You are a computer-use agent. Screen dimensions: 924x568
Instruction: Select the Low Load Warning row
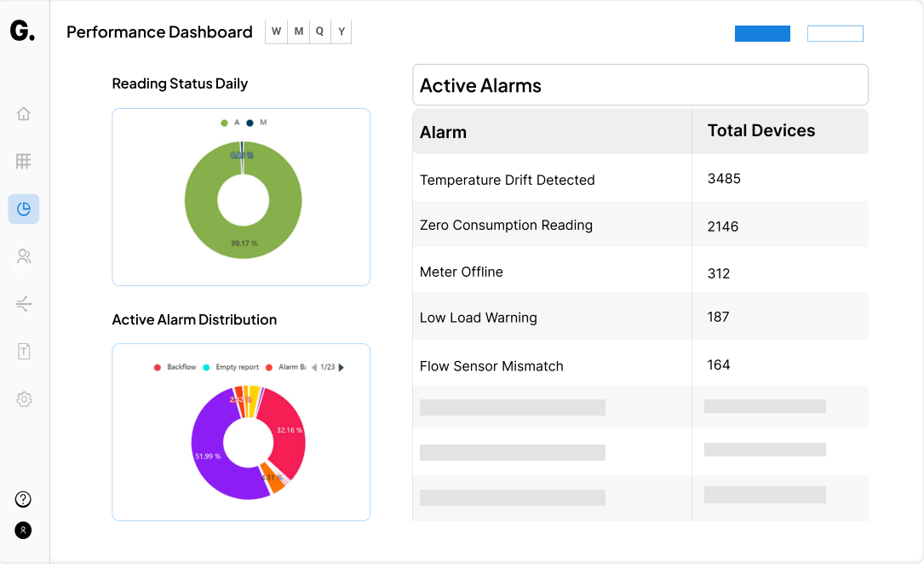[640, 317]
